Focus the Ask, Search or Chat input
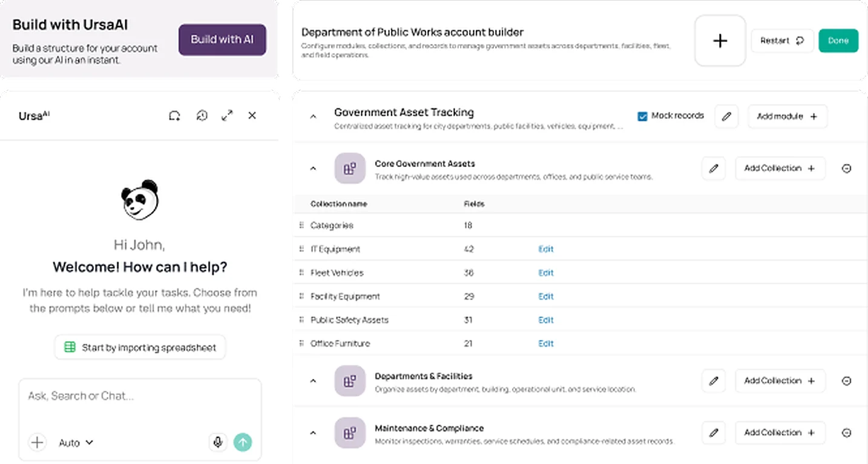 [140, 397]
